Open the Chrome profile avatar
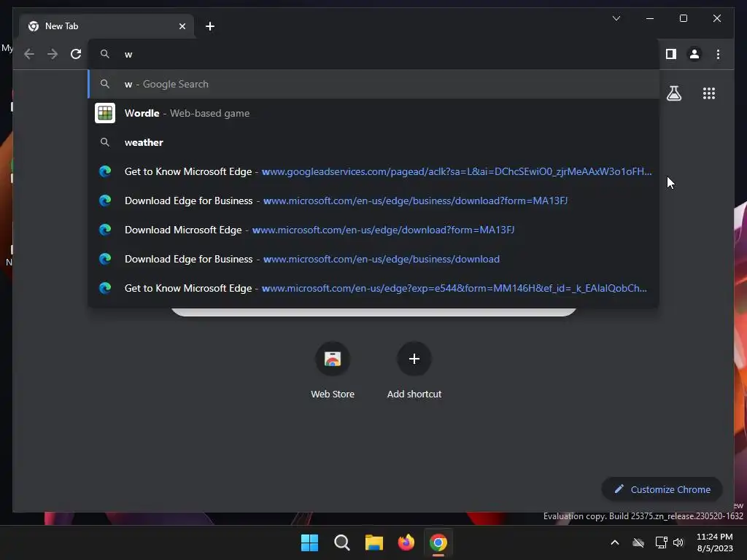Viewport: 747px width, 560px height. tap(694, 54)
